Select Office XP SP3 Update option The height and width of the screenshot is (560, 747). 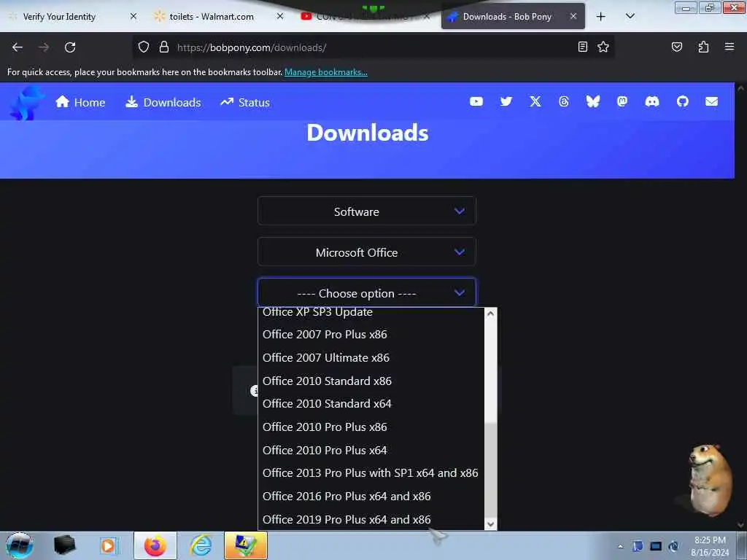(371, 312)
